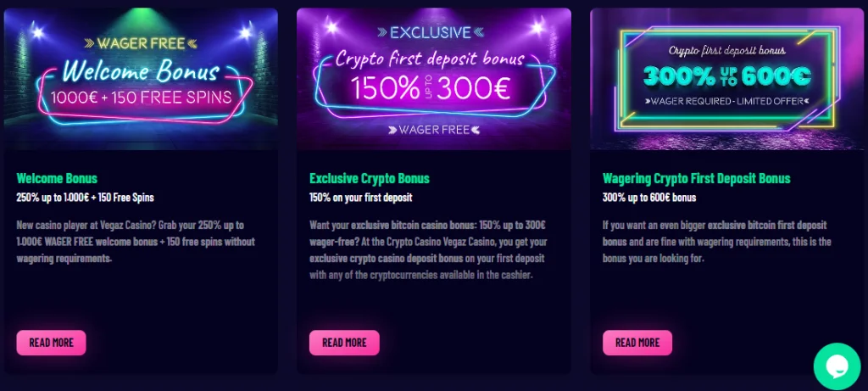Screen dimensions: 868x391
Task: Select the Exclusive Crypto Bonus heading
Action: pyautogui.click(x=370, y=179)
